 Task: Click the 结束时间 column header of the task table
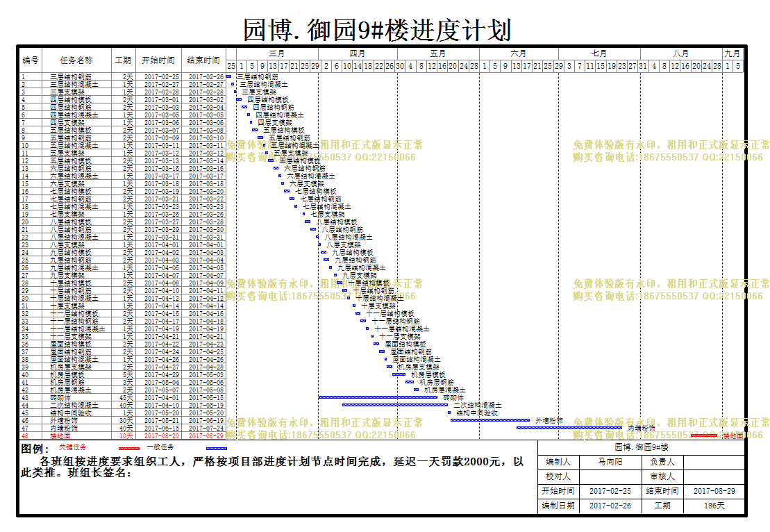click(203, 60)
